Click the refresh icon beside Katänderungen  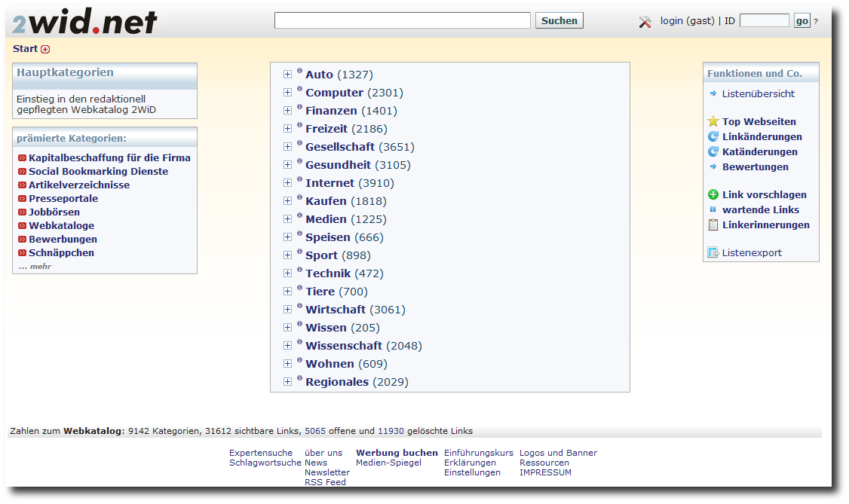coord(713,151)
